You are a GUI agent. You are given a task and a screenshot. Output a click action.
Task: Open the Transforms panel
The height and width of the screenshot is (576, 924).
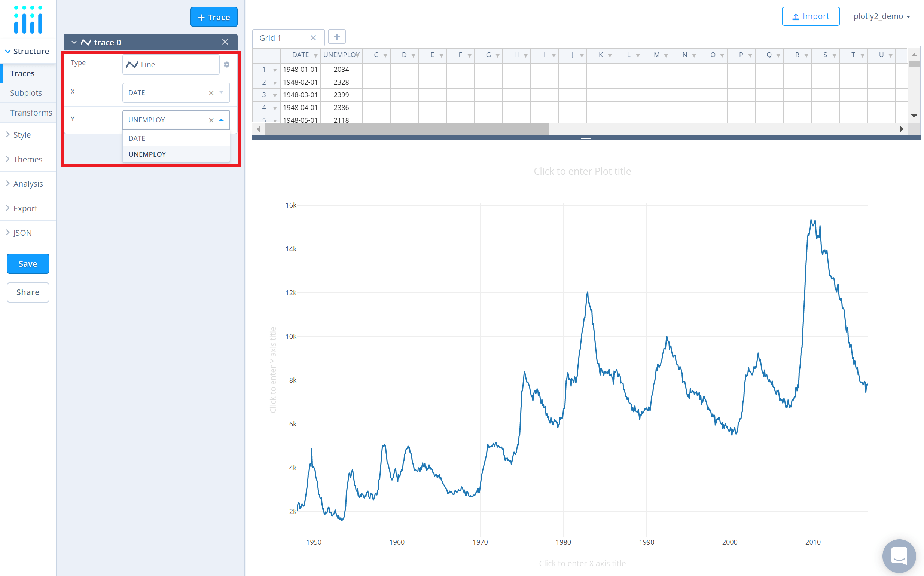point(31,113)
